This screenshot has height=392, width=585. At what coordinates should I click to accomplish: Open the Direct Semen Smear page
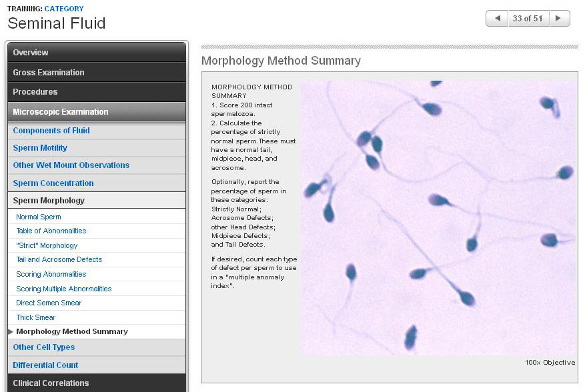coord(49,303)
